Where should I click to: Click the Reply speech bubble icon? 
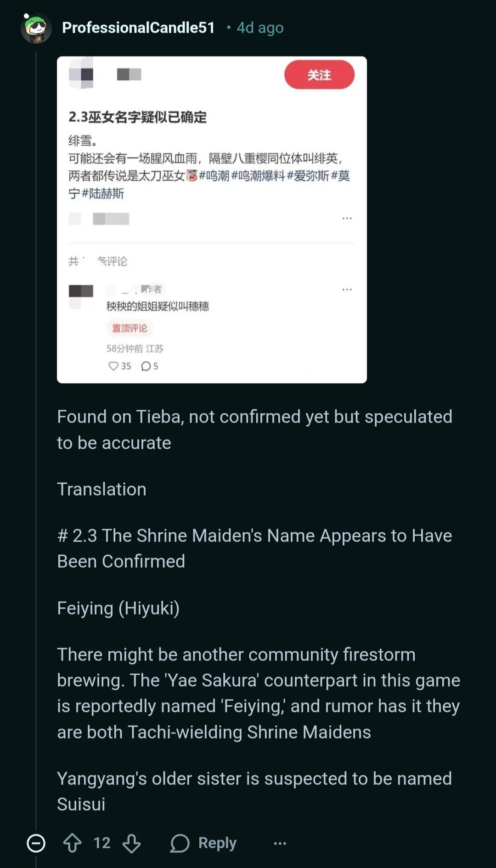[180, 843]
